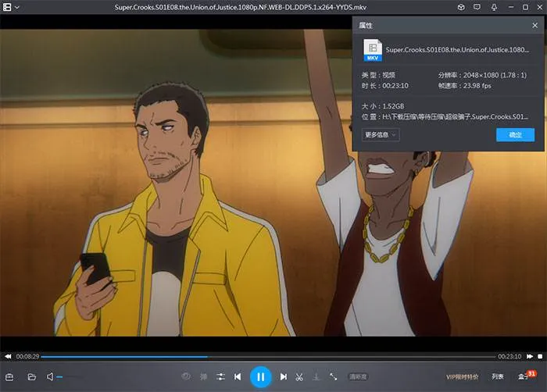This screenshot has width=547, height=392.
Task: Open the feedback message icon in title bar
Action: (x=477, y=7)
